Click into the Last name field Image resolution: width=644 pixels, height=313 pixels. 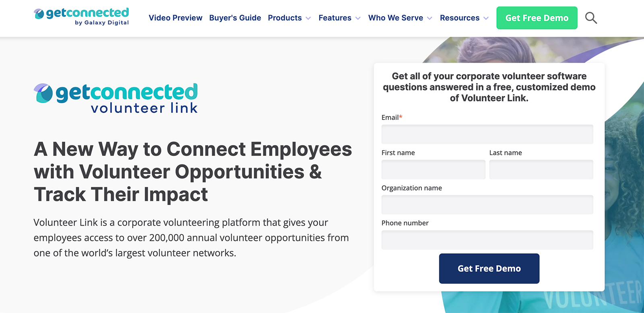tap(541, 170)
